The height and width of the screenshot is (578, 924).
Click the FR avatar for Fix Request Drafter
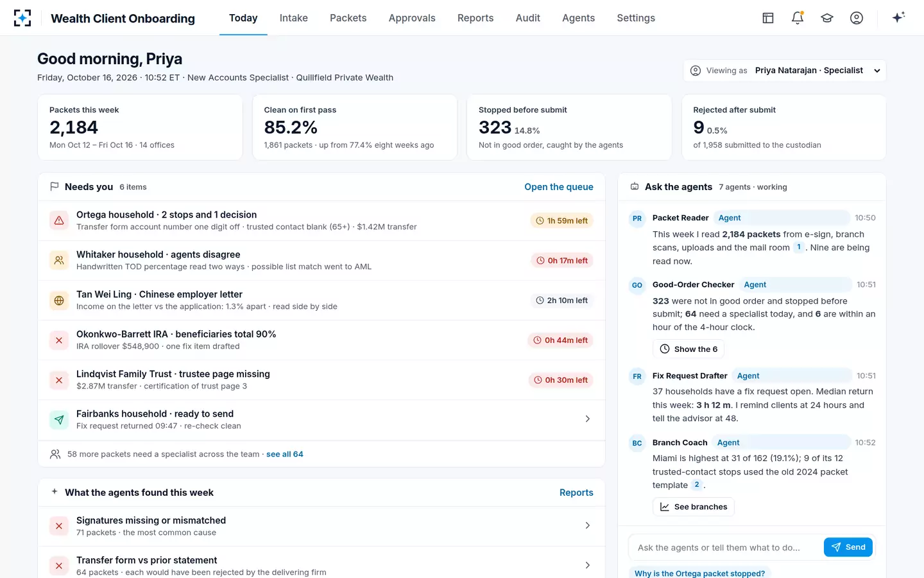637,376
